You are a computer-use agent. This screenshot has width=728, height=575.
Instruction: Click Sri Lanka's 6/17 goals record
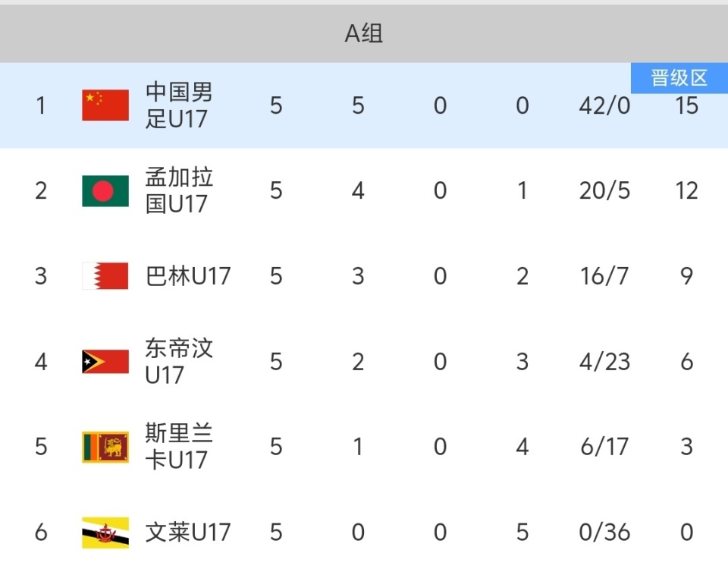click(604, 447)
